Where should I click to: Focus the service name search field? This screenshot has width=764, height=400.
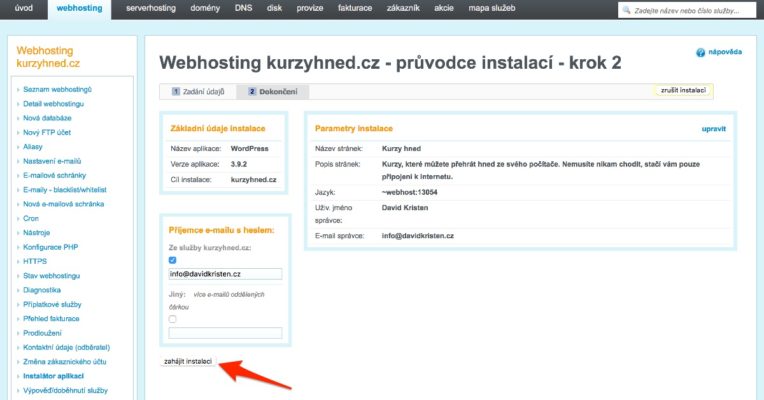[687, 10]
